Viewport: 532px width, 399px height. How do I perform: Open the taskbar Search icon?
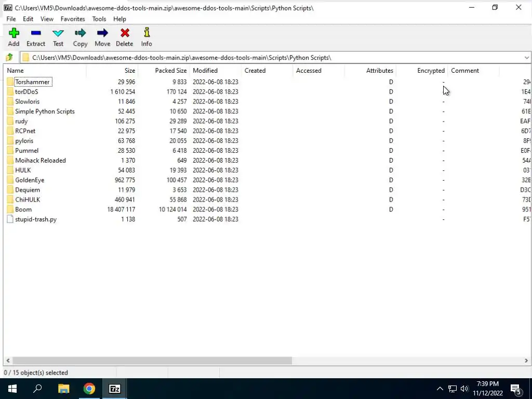coord(37,389)
